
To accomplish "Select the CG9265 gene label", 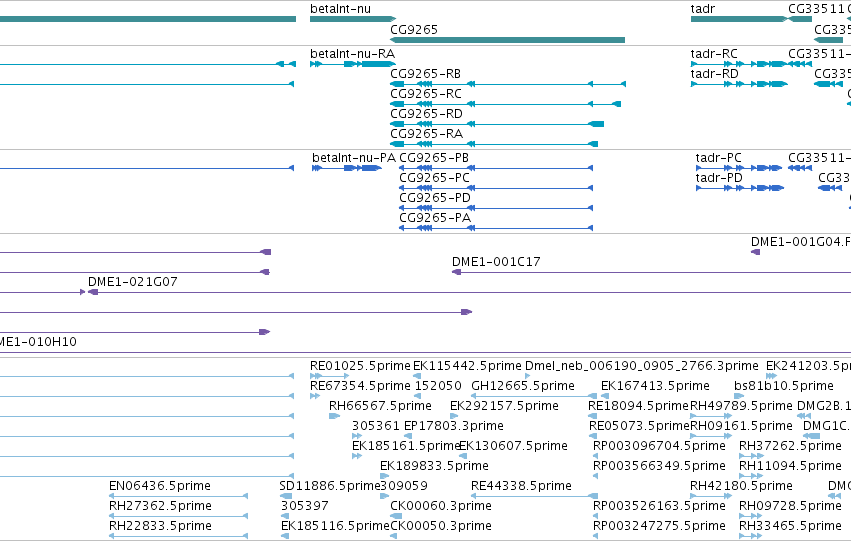I will (414, 29).
